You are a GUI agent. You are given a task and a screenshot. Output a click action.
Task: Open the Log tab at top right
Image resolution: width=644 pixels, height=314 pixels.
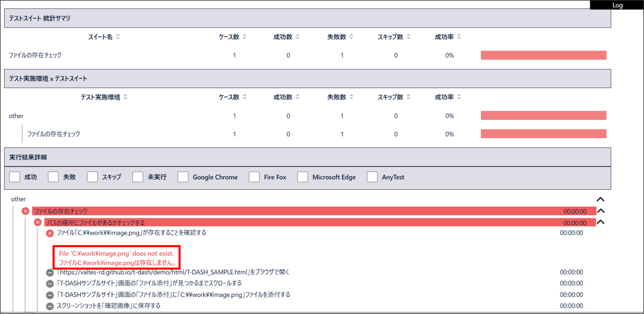pos(617,5)
